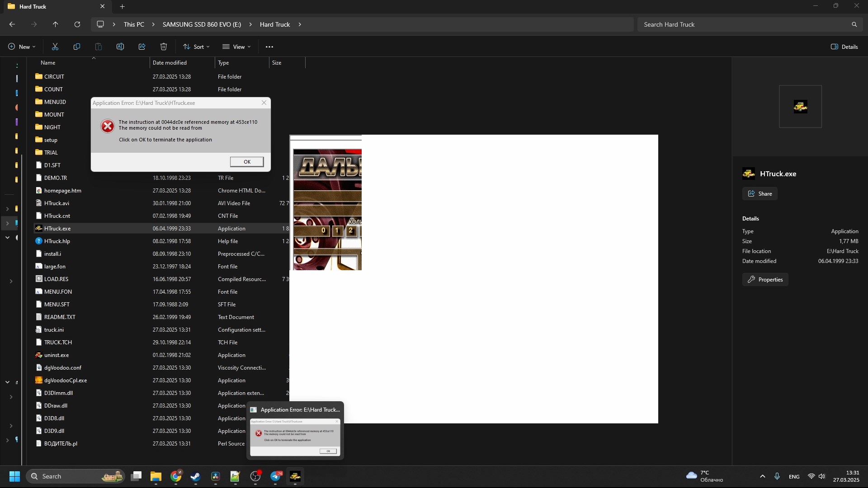Switch input language ENG indicator

click(794, 476)
